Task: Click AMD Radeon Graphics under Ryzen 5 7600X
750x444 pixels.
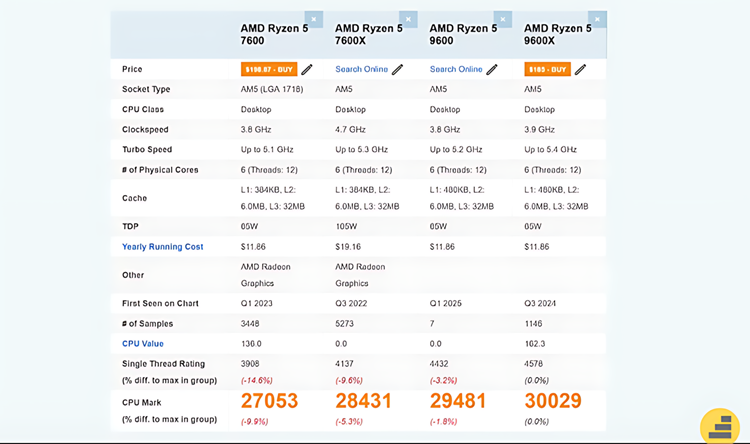Action: [x=360, y=275]
